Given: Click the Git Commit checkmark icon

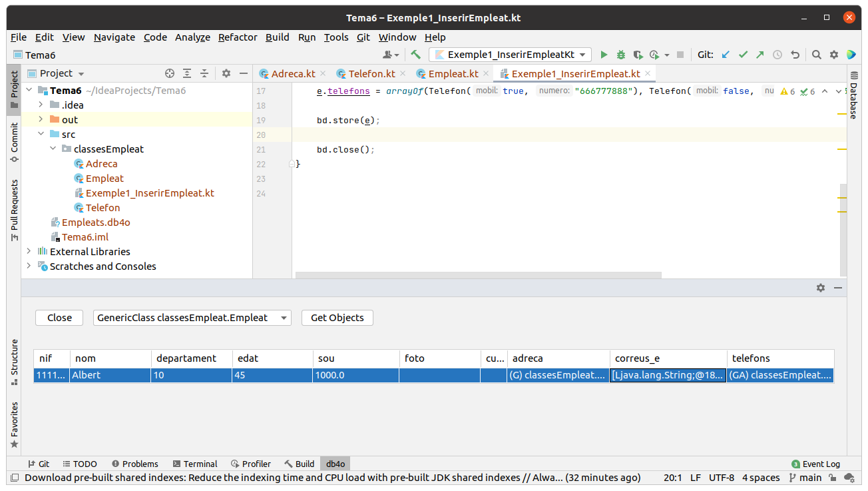Looking at the screenshot, I should tap(743, 55).
